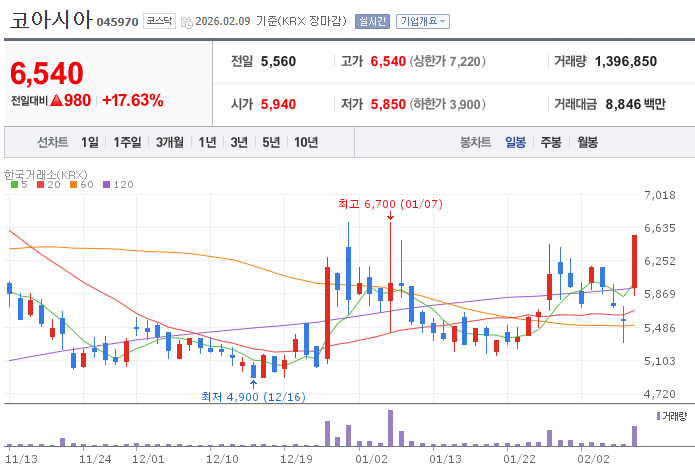Click the 시가 value 5,940
This screenshot has height=473, width=695.
click(x=278, y=104)
